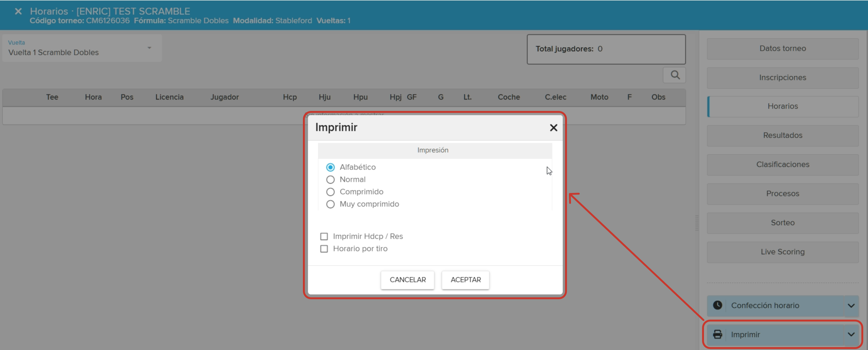Click the Total jugadores box
This screenshot has height=350, width=868.
click(x=606, y=49)
